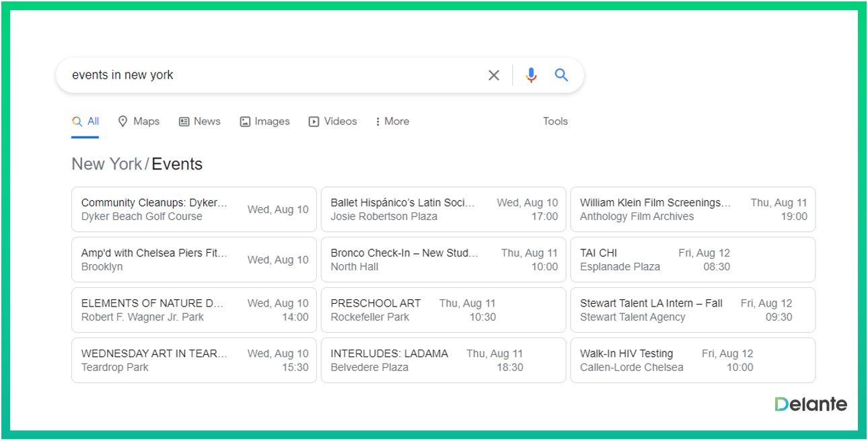
Task: Open Community Cleanups Dyker Beach event
Action: click(x=194, y=209)
